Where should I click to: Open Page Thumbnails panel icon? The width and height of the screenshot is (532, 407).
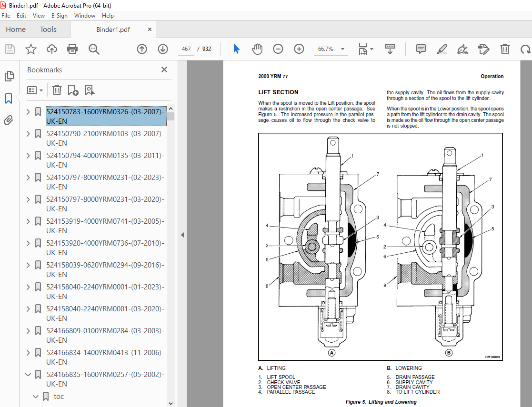(9, 76)
